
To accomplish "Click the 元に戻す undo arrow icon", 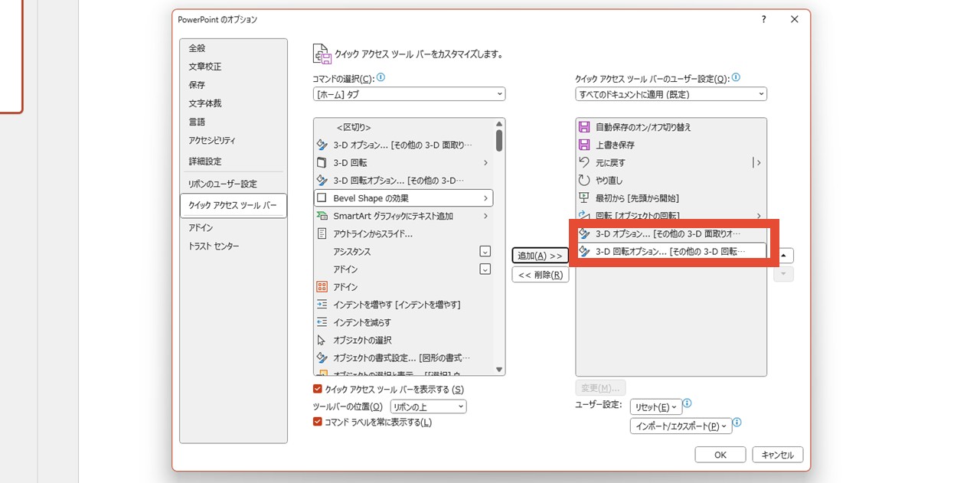I will tap(584, 162).
